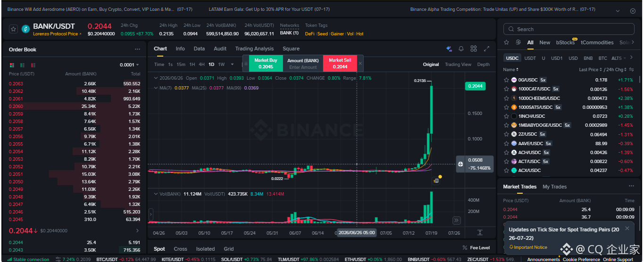Favorite the 0G/USDC pair
The width and height of the screenshot is (644, 262).
click(506, 80)
